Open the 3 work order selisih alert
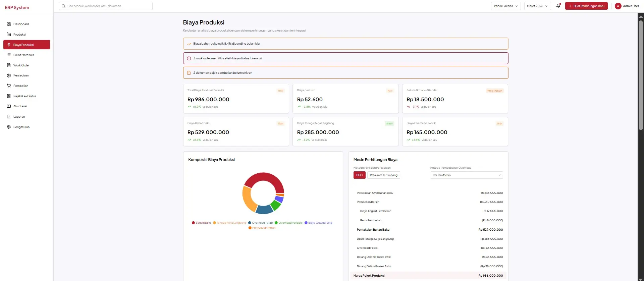This screenshot has height=281, width=644. point(345,58)
